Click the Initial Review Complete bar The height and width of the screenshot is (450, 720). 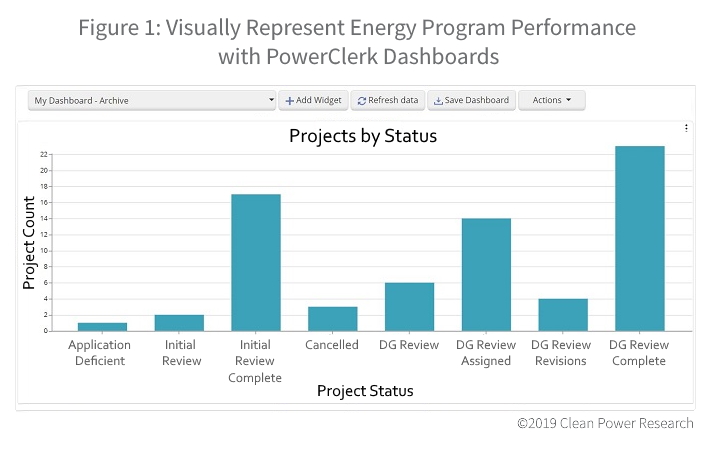(256, 263)
